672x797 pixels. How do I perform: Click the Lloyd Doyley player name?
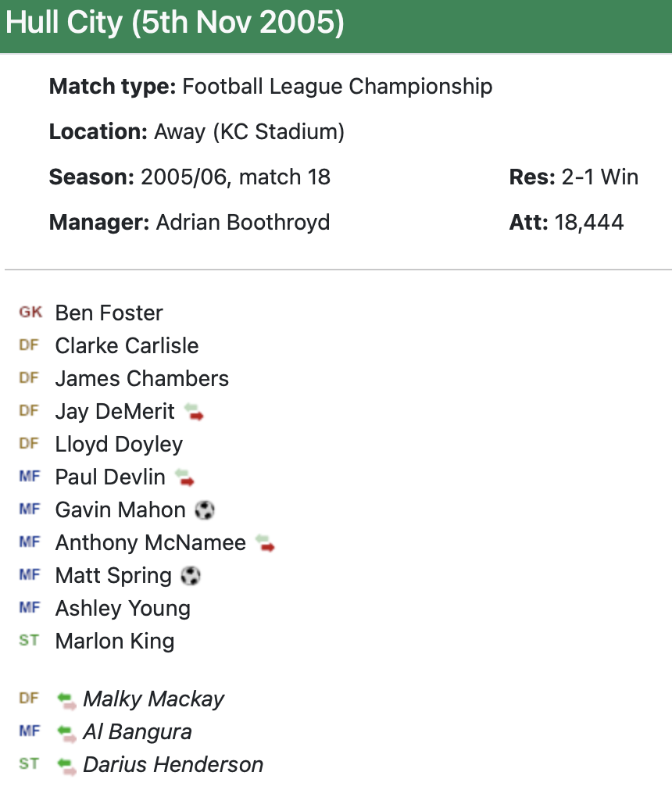click(119, 445)
